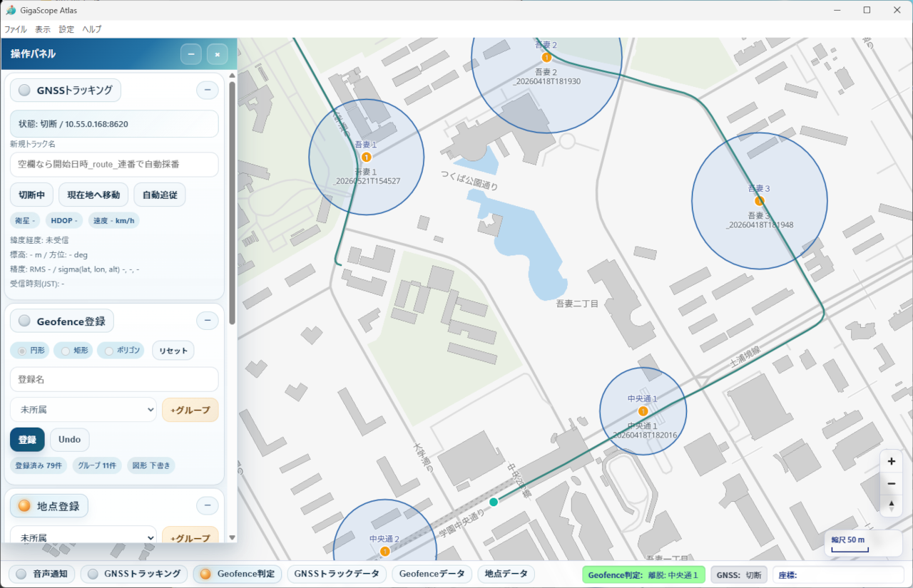Click the Geofence判定 離脱 status indicator
This screenshot has height=588, width=913.
(x=644, y=574)
